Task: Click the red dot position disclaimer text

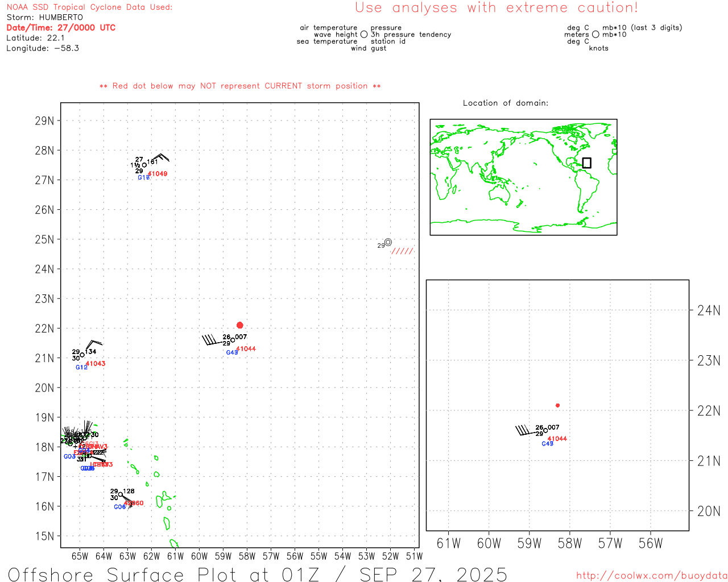Action: point(240,86)
